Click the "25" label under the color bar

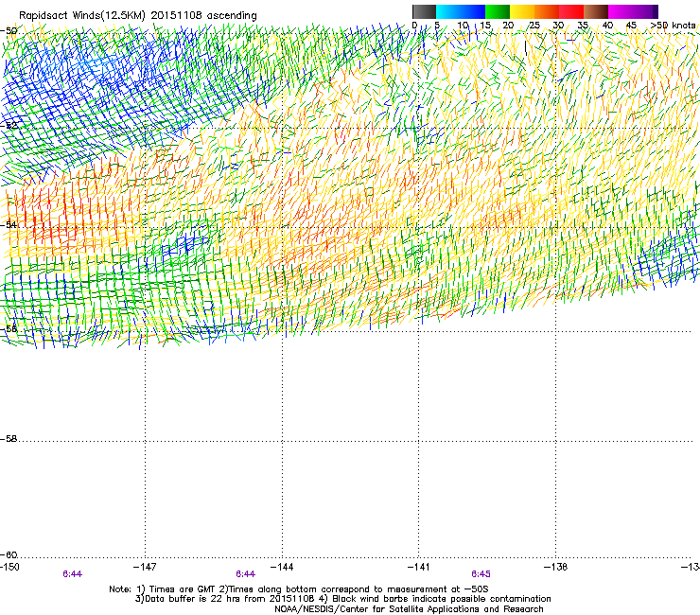point(534,26)
